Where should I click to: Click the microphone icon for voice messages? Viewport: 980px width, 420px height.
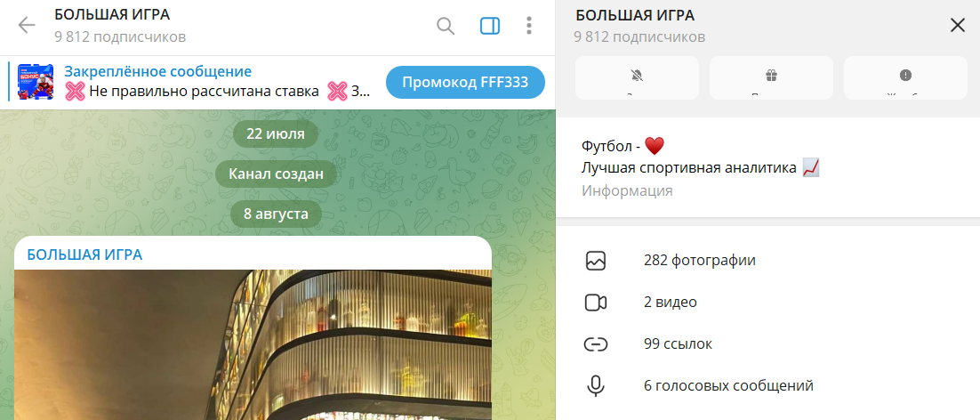(596, 386)
